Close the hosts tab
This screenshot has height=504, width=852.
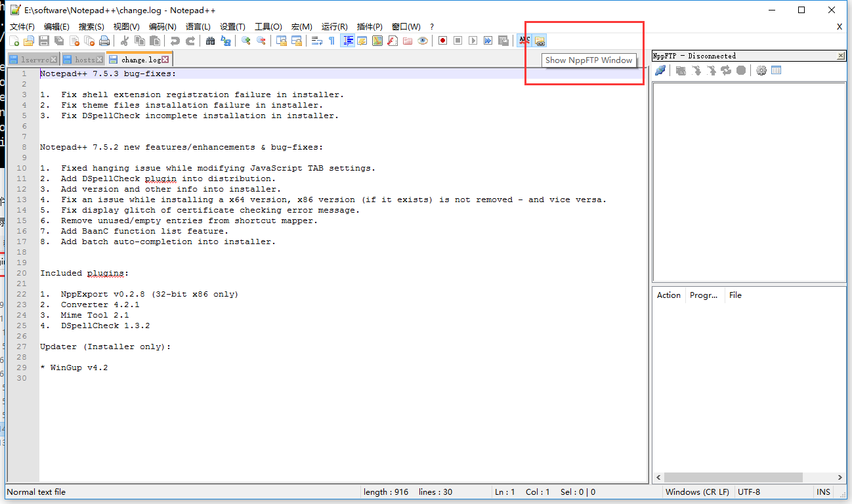pyautogui.click(x=100, y=60)
